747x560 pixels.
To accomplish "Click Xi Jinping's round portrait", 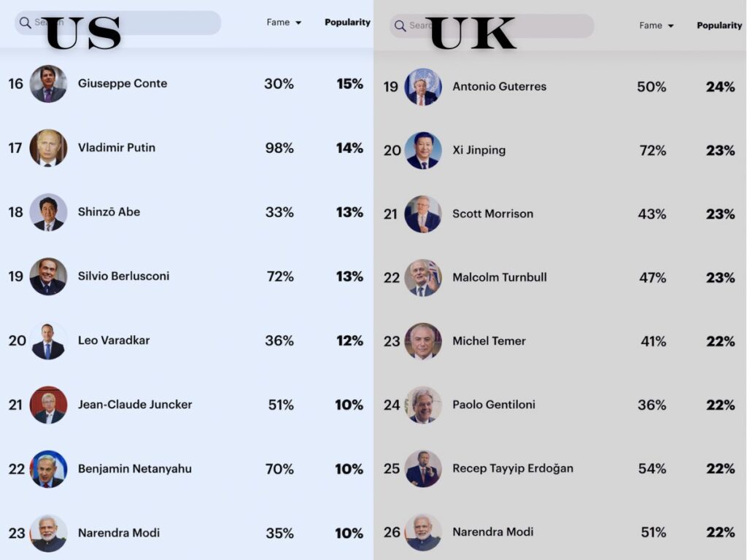I will coord(423,150).
